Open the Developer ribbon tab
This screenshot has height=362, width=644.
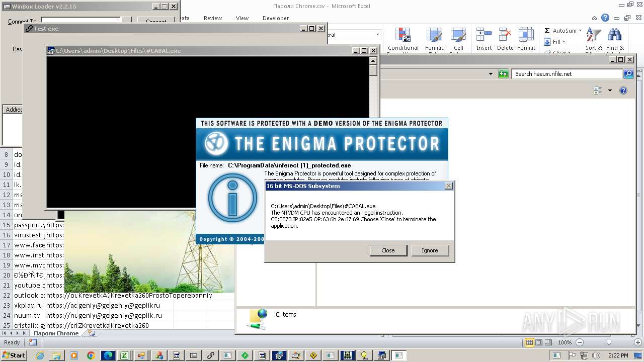276,18
